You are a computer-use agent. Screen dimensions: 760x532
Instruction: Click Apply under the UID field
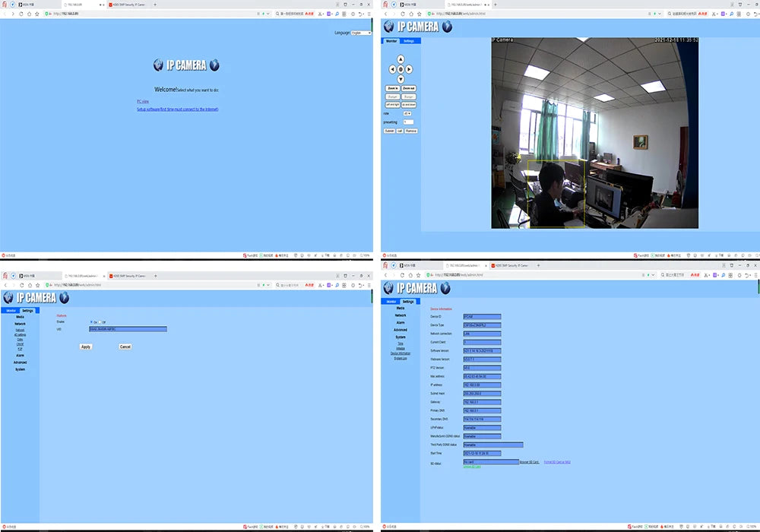[x=86, y=347]
